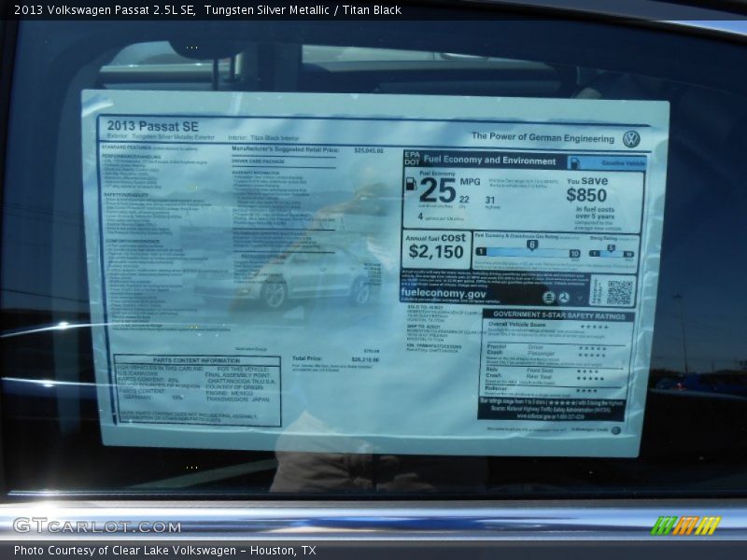Open the fueleconomy.gov link

pos(444,293)
